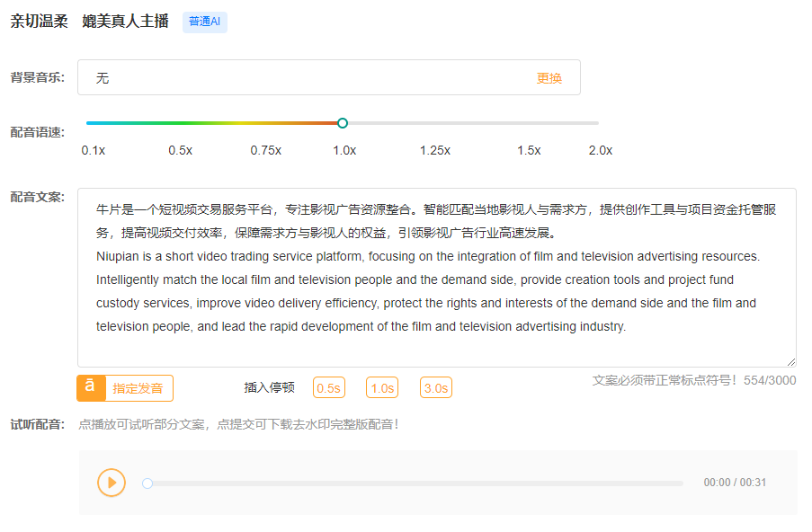
Task: Set voiceover speed to 0.75x
Action: pos(265,123)
